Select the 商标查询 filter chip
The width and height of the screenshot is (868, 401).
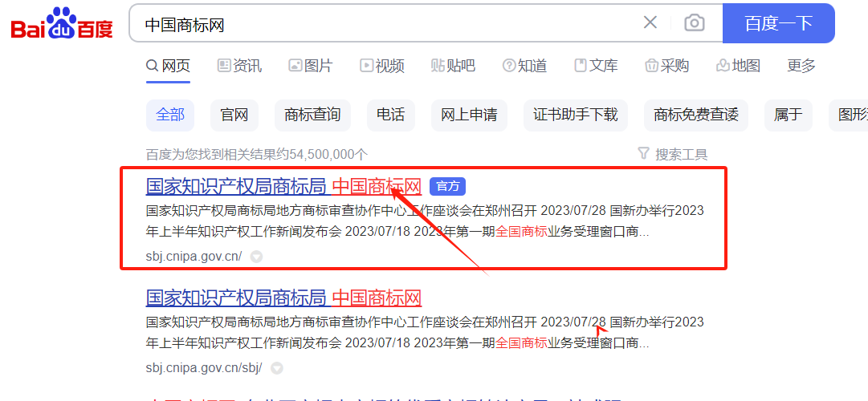[x=312, y=115]
